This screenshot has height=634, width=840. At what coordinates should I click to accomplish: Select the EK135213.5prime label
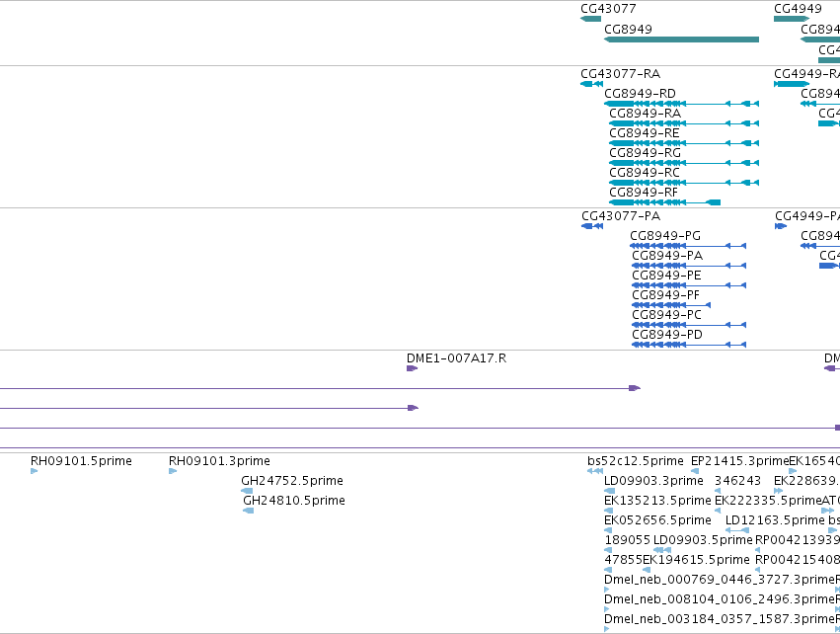(x=657, y=501)
